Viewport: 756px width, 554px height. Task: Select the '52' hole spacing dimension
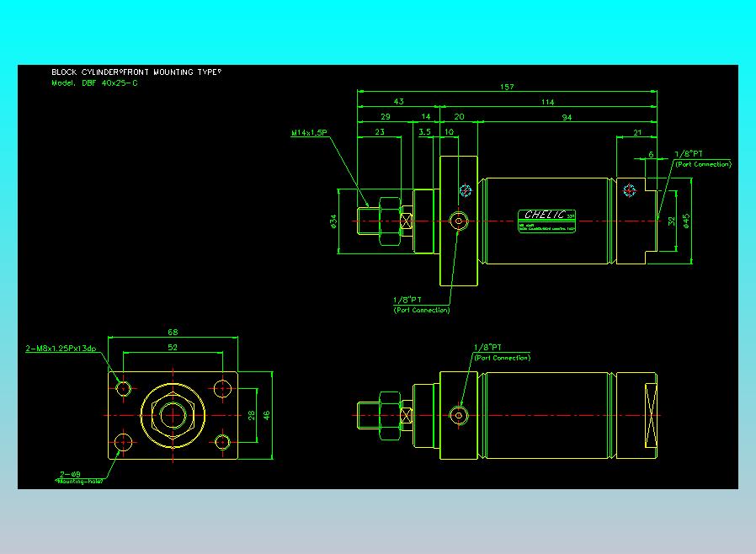tap(173, 347)
